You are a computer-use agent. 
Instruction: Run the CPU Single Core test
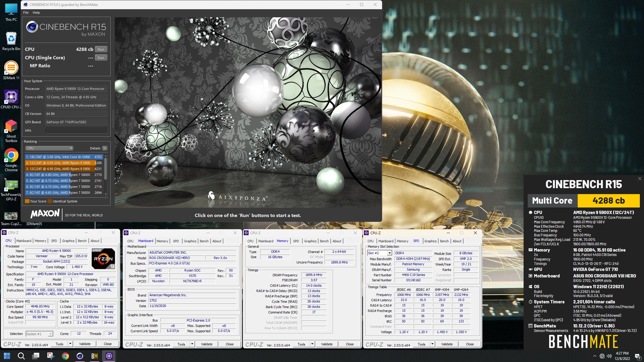click(x=101, y=58)
